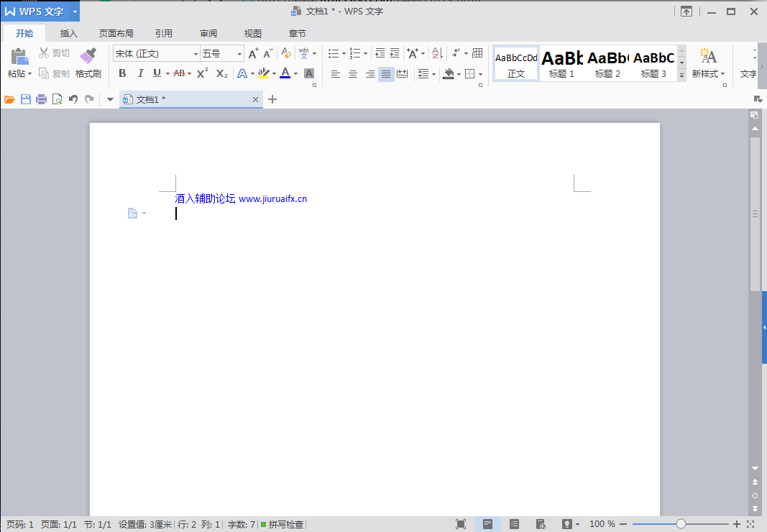Insert table from ribbon grid icon
The height and width of the screenshot is (532, 767).
[477, 53]
